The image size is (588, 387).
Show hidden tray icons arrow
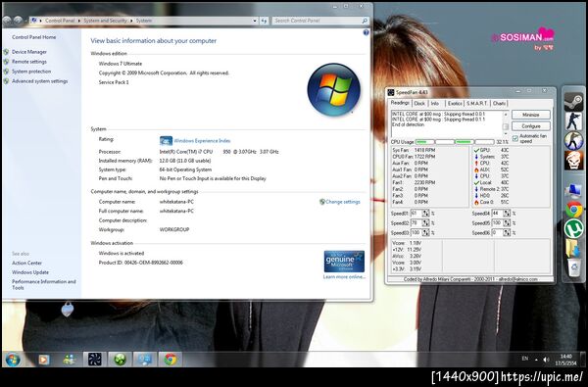click(536, 360)
